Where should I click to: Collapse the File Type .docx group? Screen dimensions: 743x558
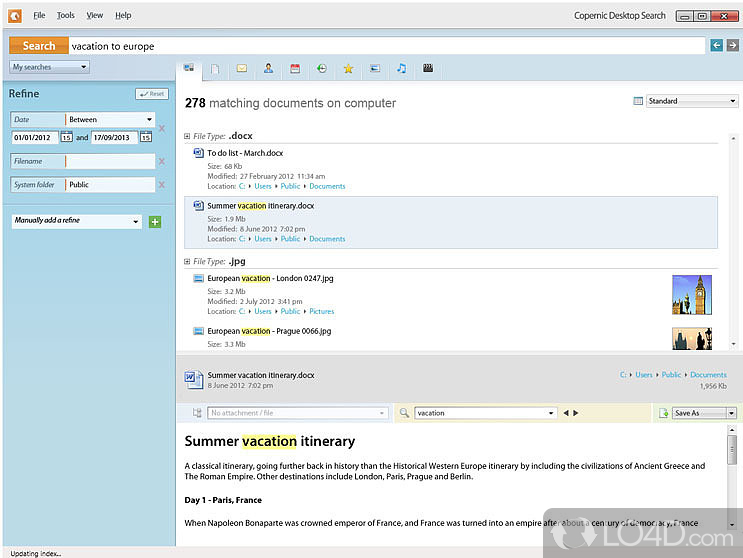point(188,135)
